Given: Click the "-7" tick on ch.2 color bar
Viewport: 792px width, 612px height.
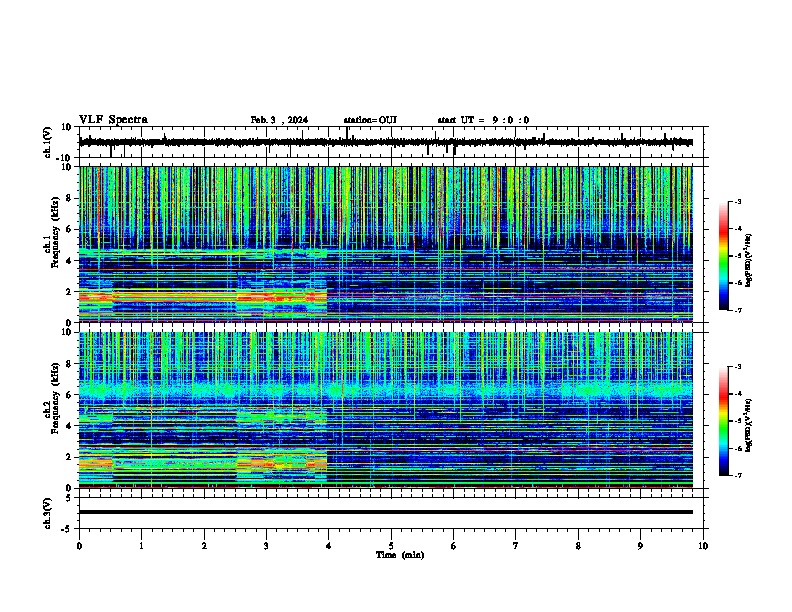Looking at the screenshot, I should [738, 476].
